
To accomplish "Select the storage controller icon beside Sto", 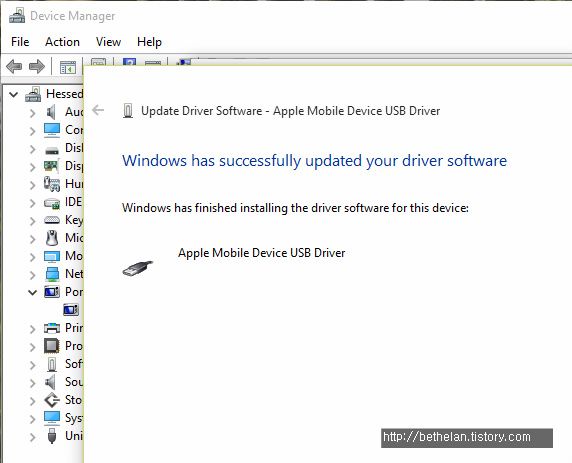I will pyautogui.click(x=52, y=400).
